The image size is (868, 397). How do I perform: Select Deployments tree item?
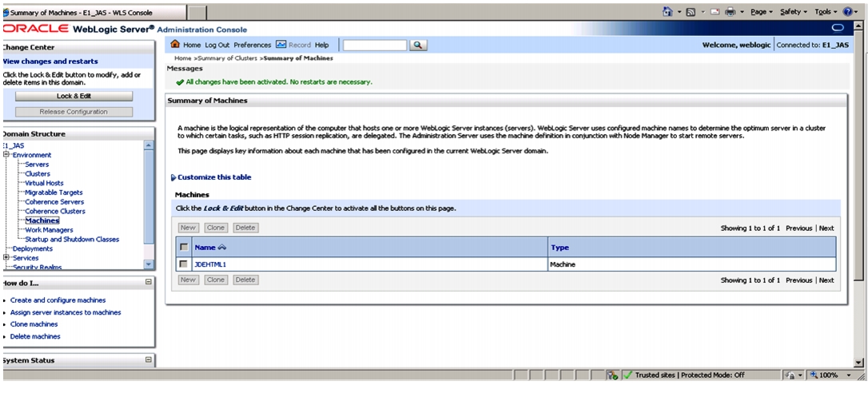click(x=33, y=248)
